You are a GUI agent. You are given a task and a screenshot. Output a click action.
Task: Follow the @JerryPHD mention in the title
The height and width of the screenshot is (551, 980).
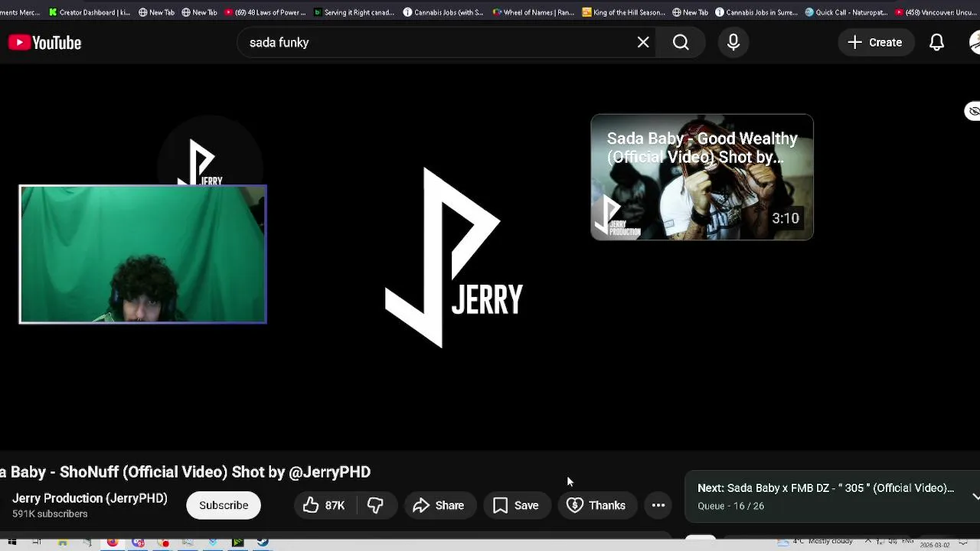point(329,472)
